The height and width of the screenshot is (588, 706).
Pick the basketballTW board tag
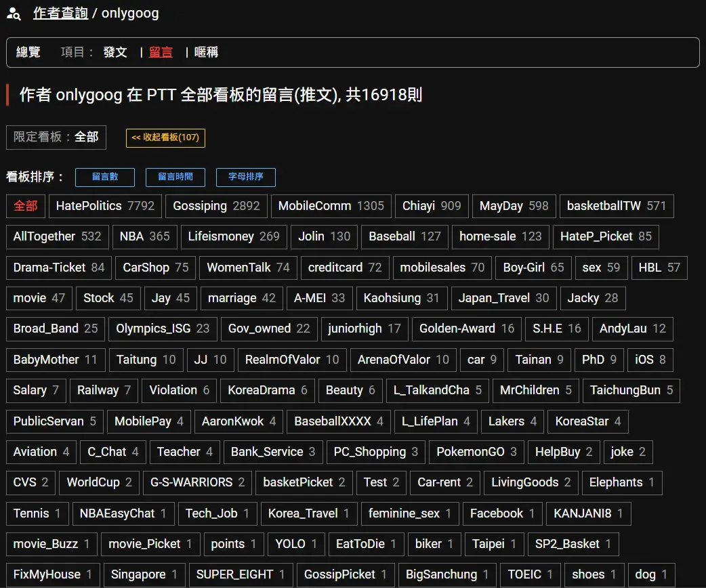coord(616,206)
